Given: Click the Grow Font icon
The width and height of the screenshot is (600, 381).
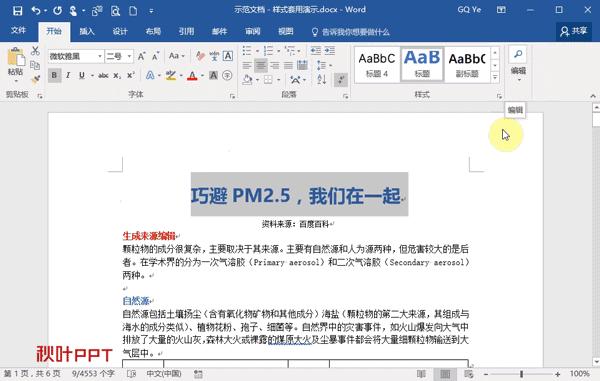Looking at the screenshot, I should click(141, 57).
